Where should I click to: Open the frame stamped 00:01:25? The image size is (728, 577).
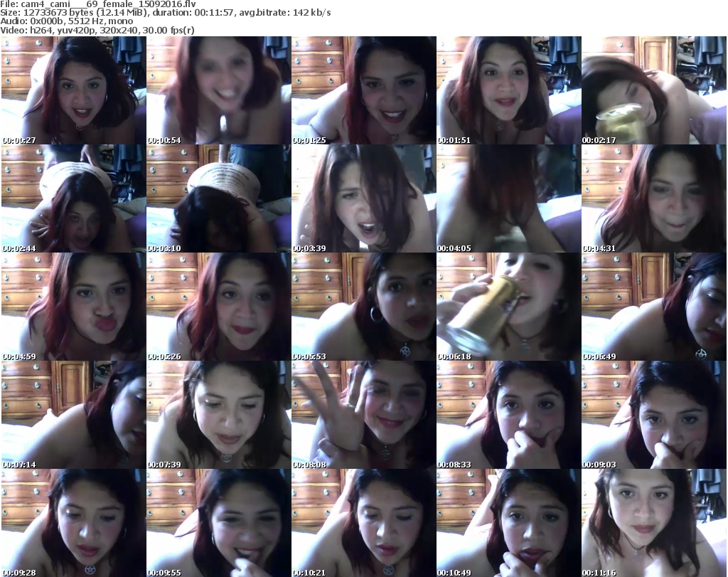tap(364, 90)
